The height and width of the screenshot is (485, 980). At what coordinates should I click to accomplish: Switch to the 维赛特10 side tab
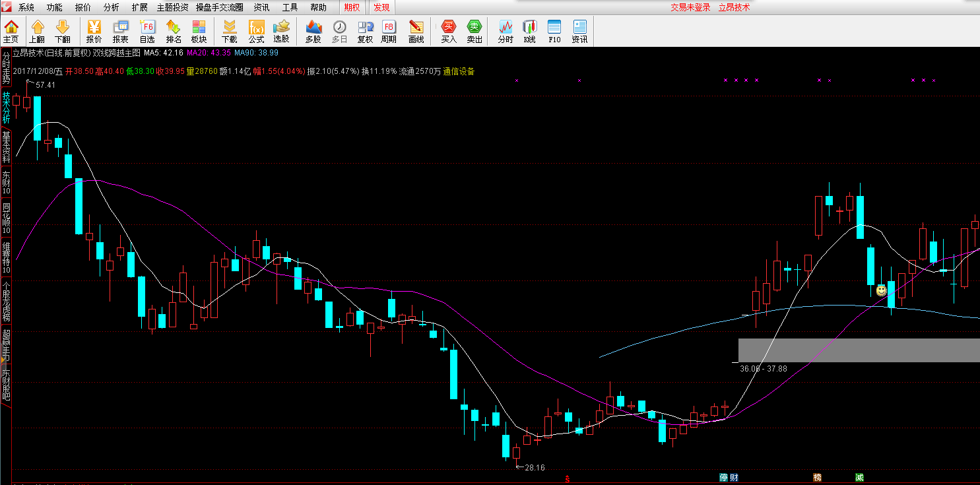(6, 257)
